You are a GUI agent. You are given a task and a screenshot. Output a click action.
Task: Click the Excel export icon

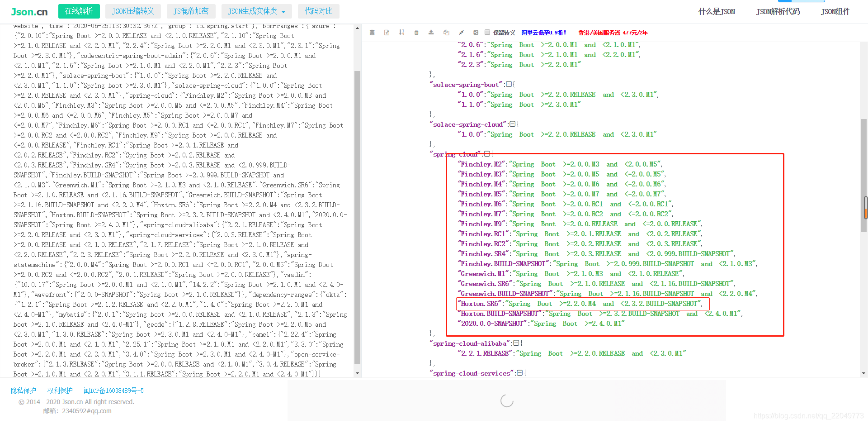click(387, 33)
